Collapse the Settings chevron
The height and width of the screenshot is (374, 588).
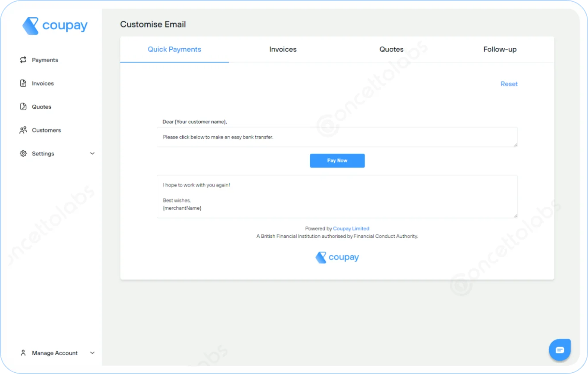click(x=92, y=153)
